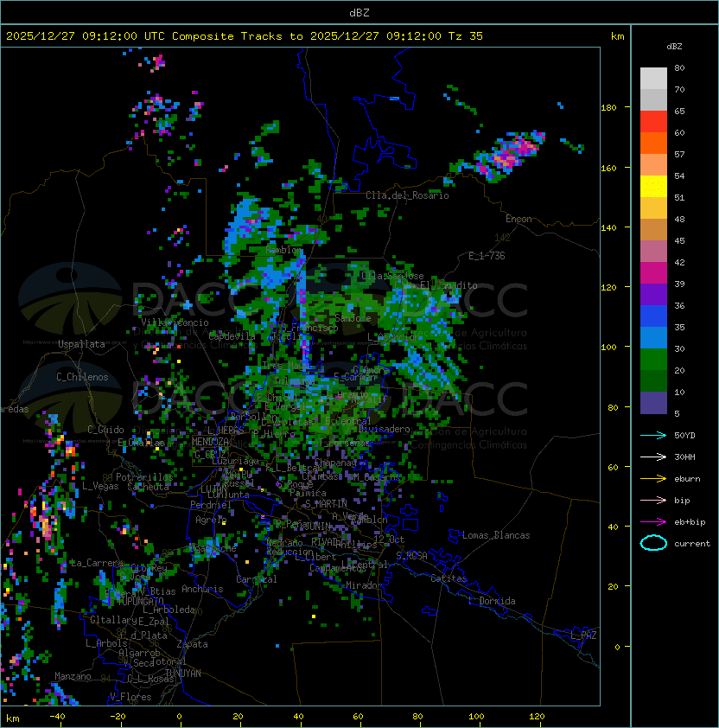Click the magenta eb+bip arrow icon
This screenshot has height=728, width=719.
click(653, 521)
